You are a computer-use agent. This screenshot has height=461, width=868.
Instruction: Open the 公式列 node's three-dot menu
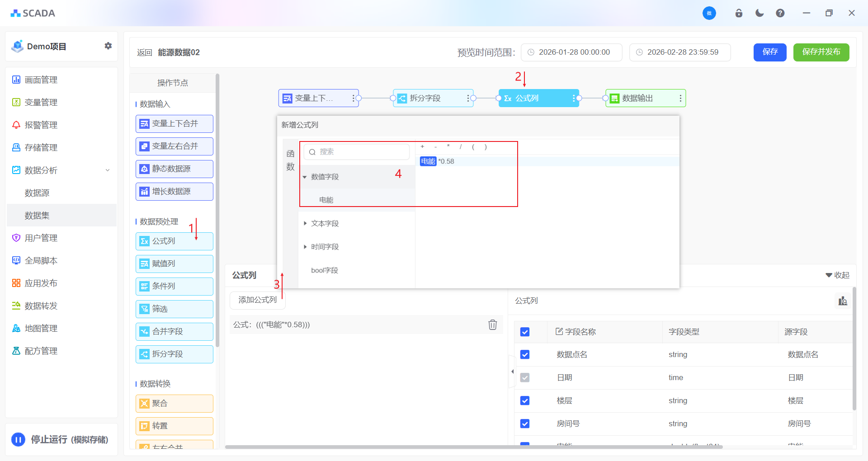pyautogui.click(x=573, y=98)
